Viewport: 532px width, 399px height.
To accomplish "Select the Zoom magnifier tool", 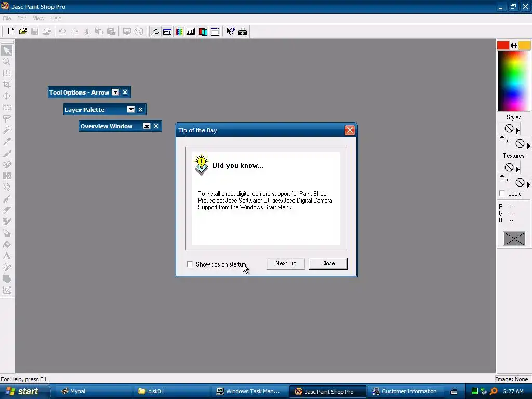I will [x=7, y=61].
